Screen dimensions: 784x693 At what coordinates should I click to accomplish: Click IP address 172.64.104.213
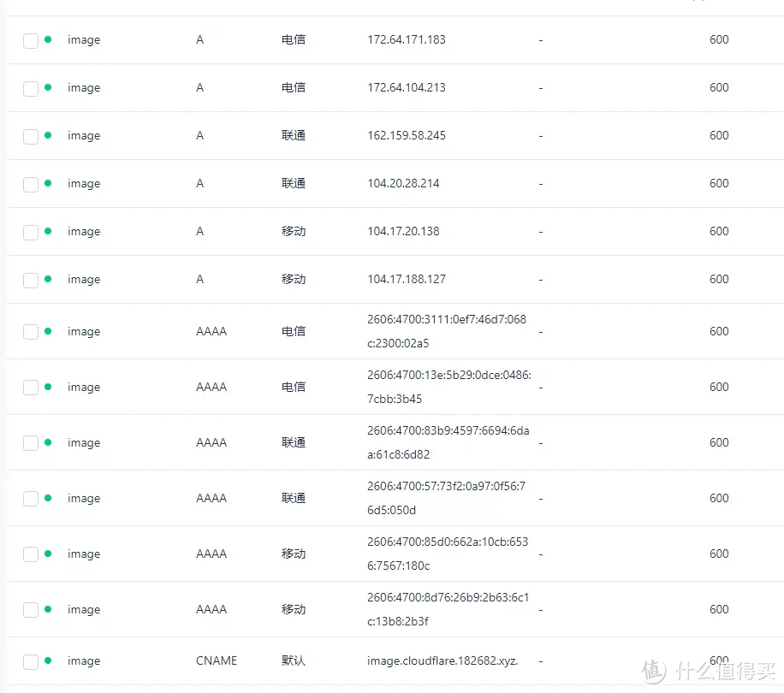tap(406, 87)
